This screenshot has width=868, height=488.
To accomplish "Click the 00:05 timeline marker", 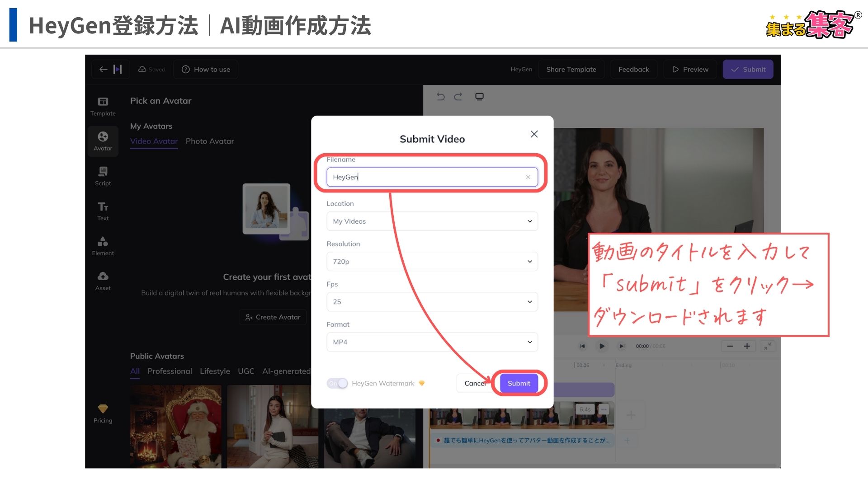I will tap(582, 365).
